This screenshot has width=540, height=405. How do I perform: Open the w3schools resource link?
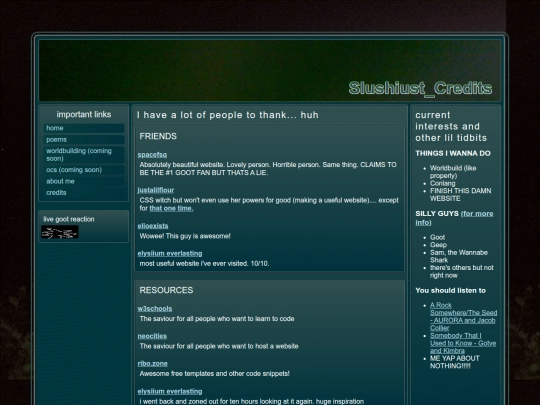point(155,309)
